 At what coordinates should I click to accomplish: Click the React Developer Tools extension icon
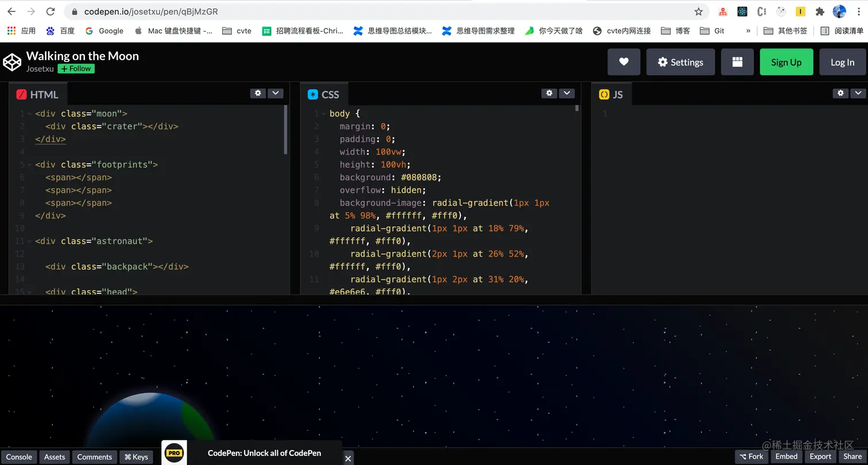tap(742, 11)
